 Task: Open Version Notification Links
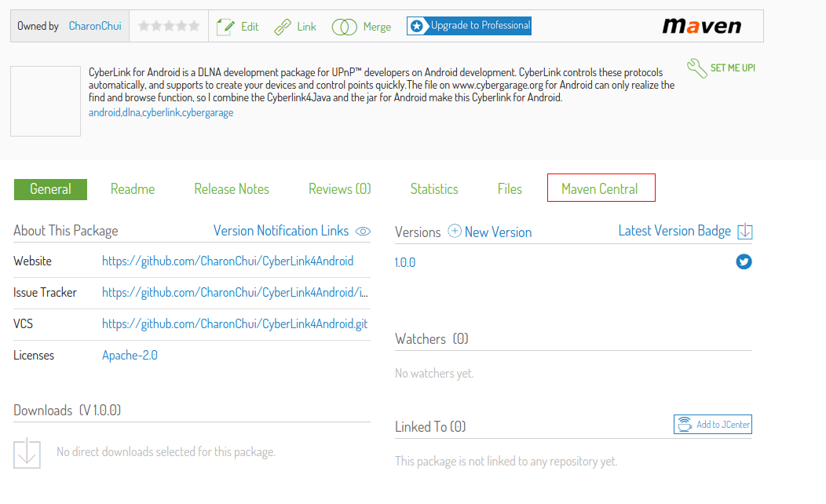tap(281, 231)
